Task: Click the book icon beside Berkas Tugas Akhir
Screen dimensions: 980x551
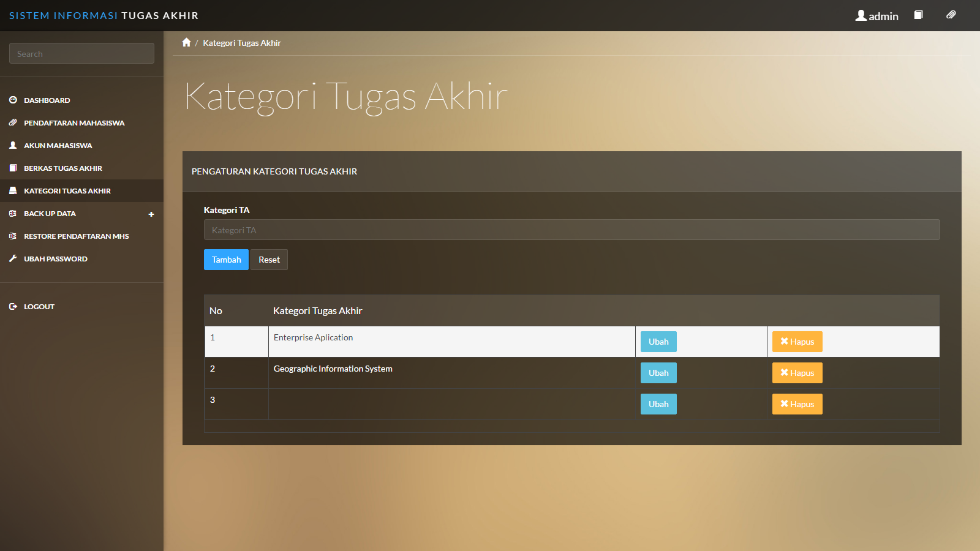Action: click(x=13, y=168)
